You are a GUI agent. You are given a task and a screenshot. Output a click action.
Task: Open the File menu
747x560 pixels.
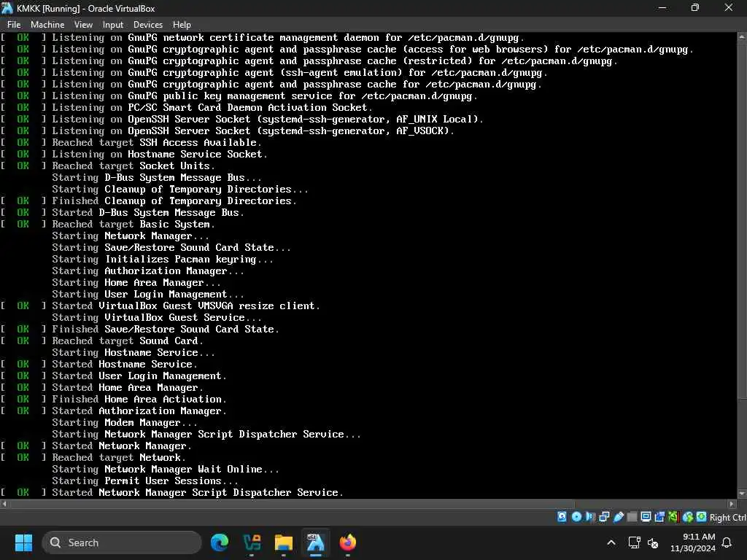click(x=14, y=25)
